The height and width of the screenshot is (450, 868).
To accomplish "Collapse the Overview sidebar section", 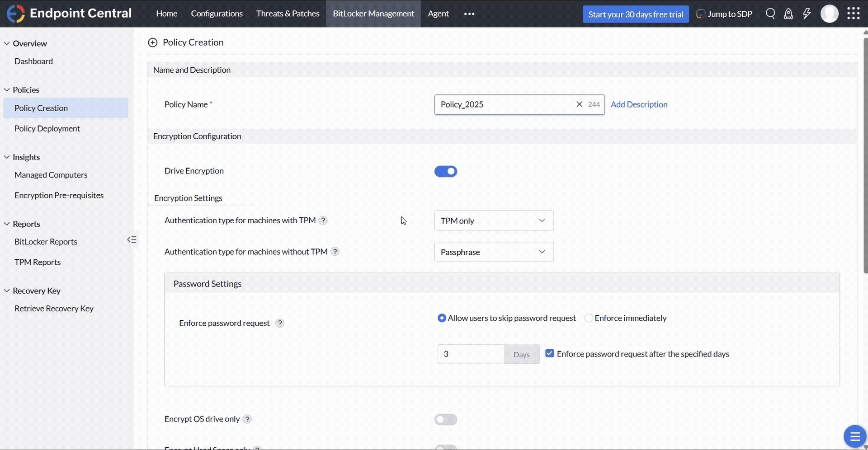I will [x=7, y=43].
